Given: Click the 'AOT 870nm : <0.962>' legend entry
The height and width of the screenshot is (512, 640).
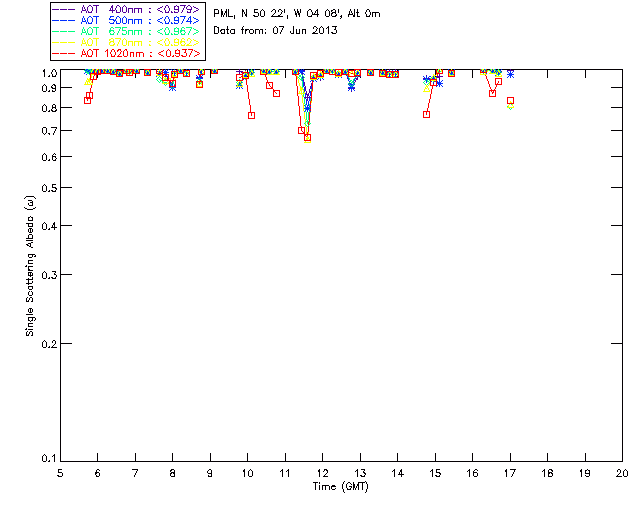Looking at the screenshot, I should 127,42.
